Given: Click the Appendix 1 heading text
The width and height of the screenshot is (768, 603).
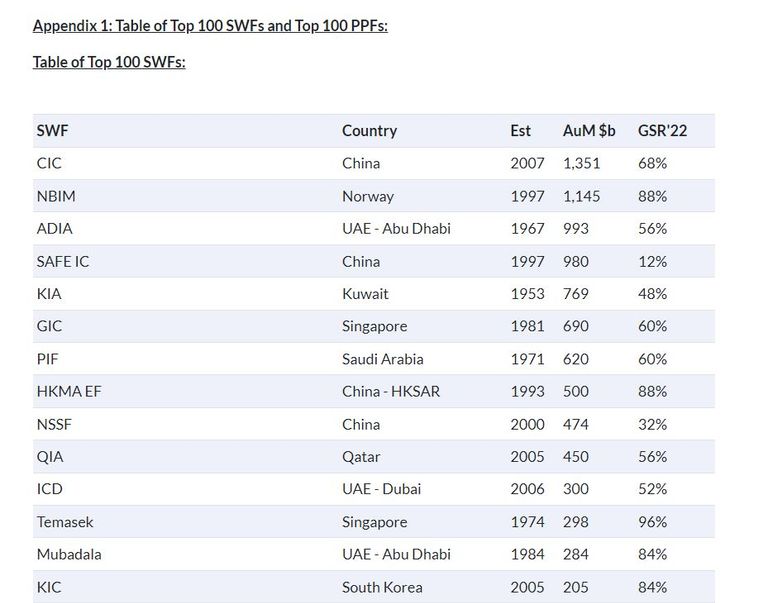Looking at the screenshot, I should coord(210,26).
